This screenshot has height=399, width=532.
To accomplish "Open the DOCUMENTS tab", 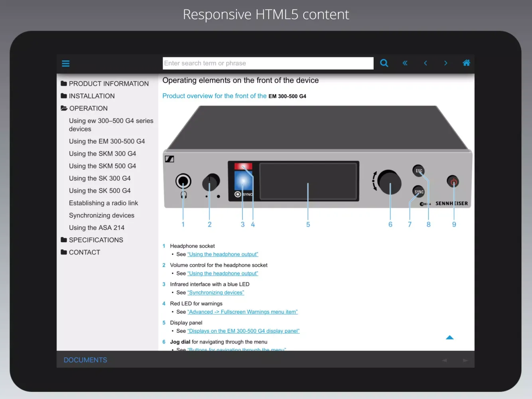I will coord(85,360).
